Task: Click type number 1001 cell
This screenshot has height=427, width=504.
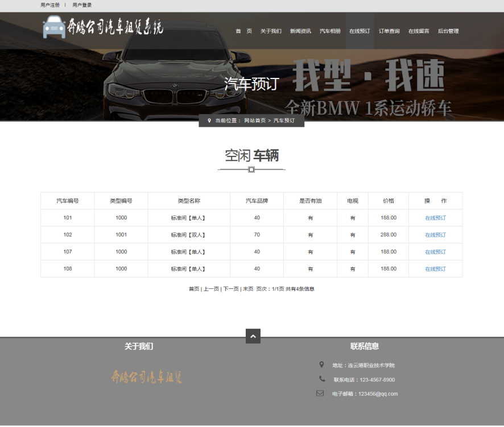Action: 121,235
